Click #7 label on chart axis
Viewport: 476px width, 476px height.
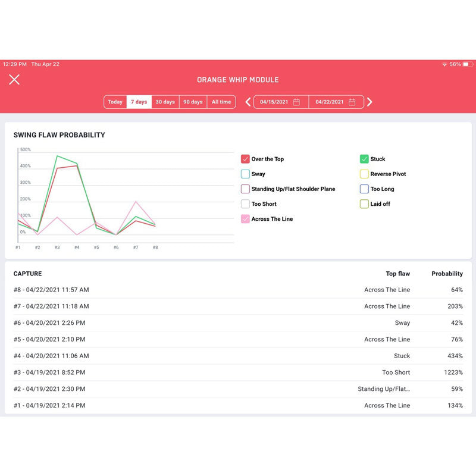(136, 248)
